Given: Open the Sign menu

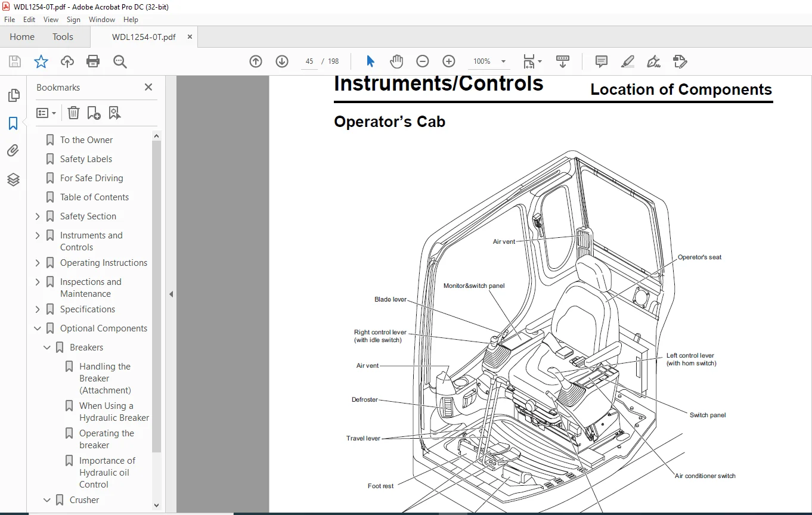Looking at the screenshot, I should [73, 20].
